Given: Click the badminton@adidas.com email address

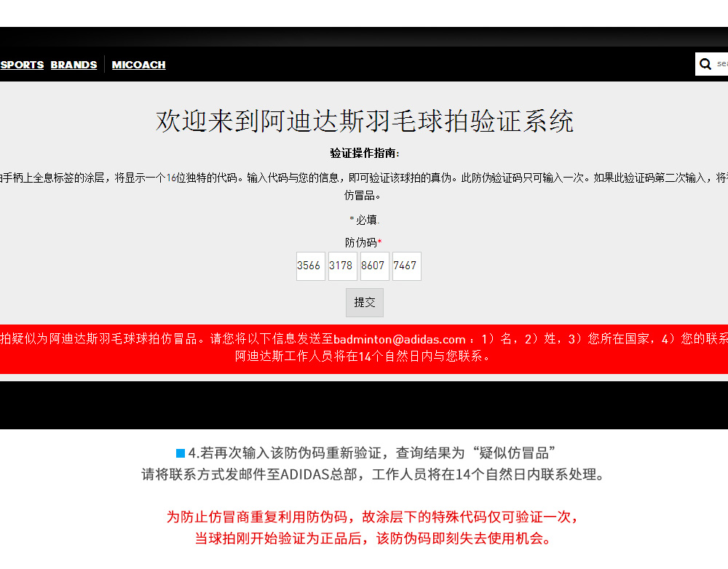Looking at the screenshot, I should (399, 339).
